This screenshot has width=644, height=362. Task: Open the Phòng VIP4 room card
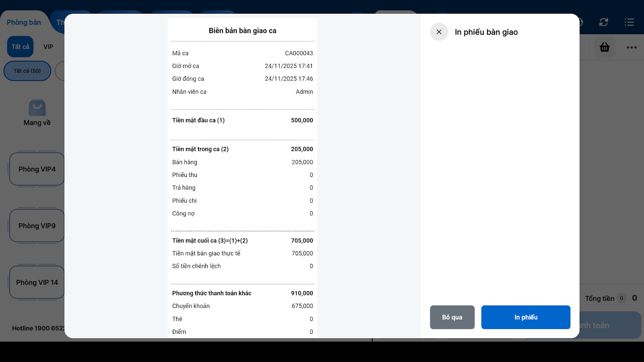[37, 169]
